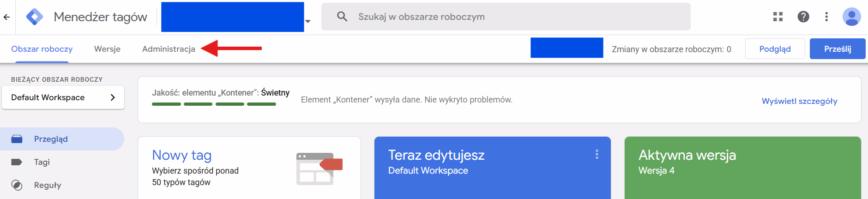Open the Administracja tab

pos(169,49)
